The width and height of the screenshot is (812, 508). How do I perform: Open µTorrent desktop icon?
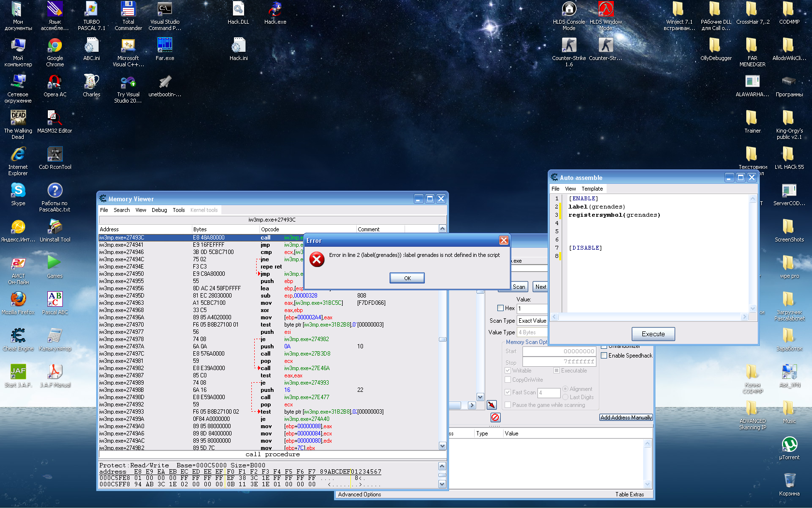tap(789, 448)
